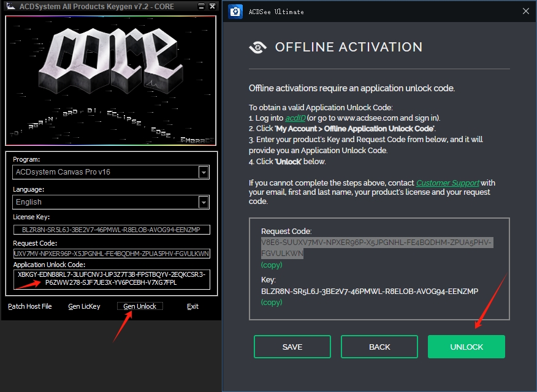Viewport: 537px width, 392px height.
Task: Select the keygen Request Code field
Action: (111, 254)
